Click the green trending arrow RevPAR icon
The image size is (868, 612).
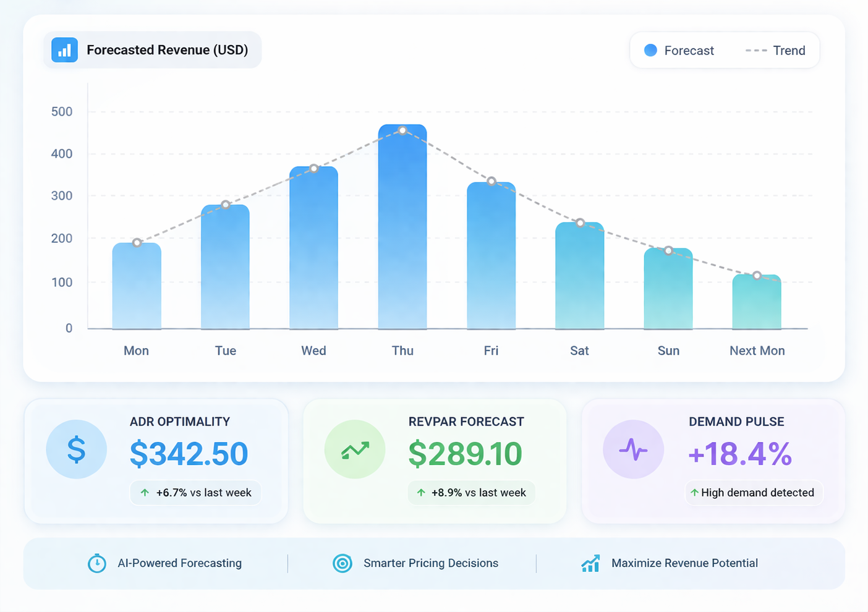tap(355, 449)
